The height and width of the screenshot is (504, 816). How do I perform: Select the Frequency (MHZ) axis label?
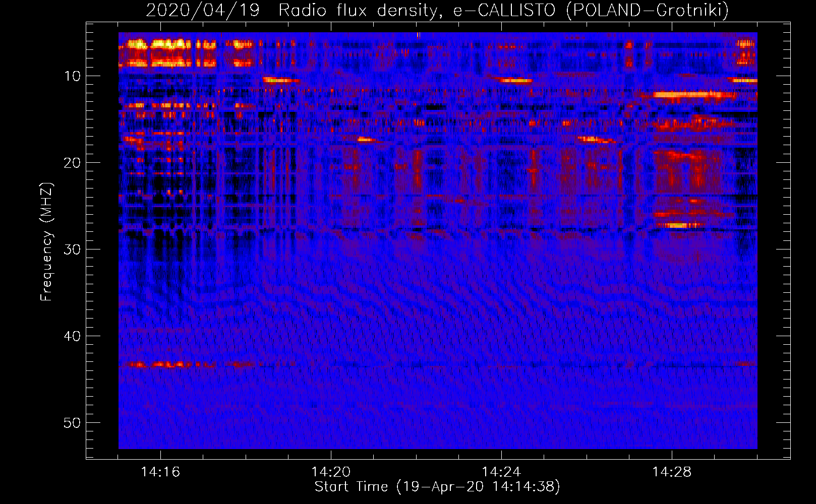pos(46,242)
